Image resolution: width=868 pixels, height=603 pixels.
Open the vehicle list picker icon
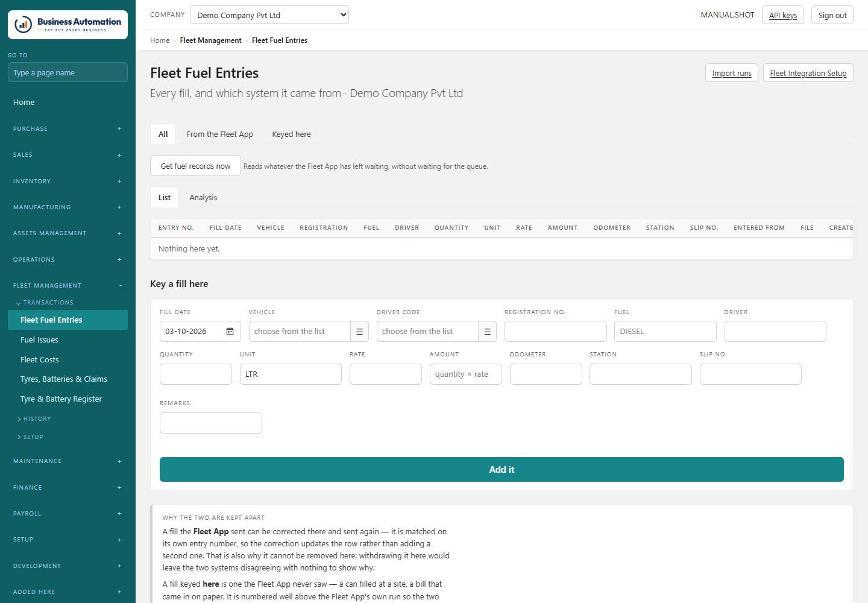click(x=359, y=332)
